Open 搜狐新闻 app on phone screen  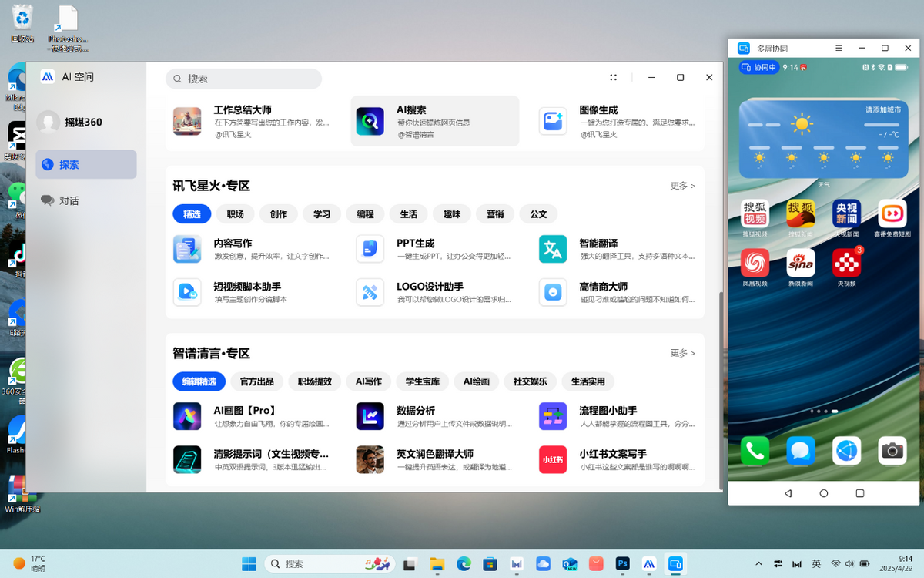801,213
